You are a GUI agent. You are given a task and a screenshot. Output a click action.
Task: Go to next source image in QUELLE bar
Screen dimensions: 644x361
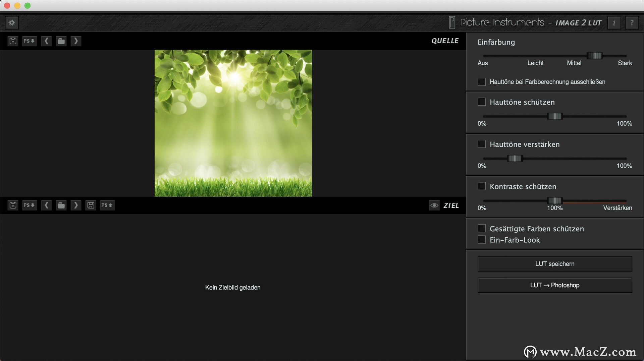coord(76,41)
